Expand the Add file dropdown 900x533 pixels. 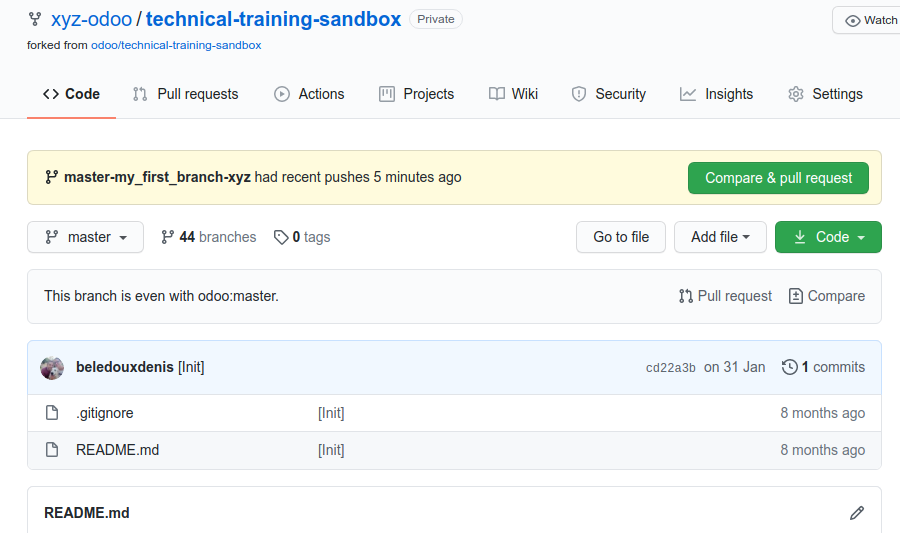[720, 237]
